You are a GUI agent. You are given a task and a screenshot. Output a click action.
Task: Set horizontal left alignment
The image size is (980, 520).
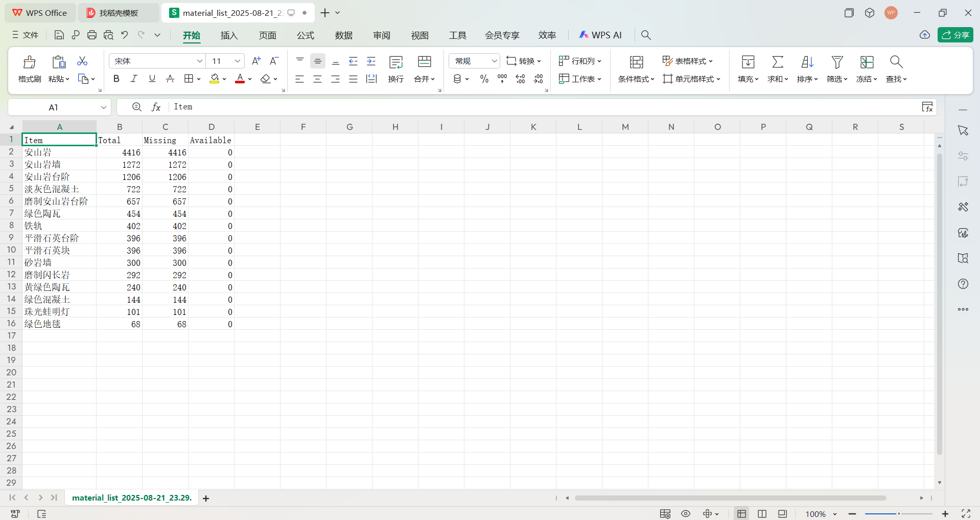(x=300, y=79)
